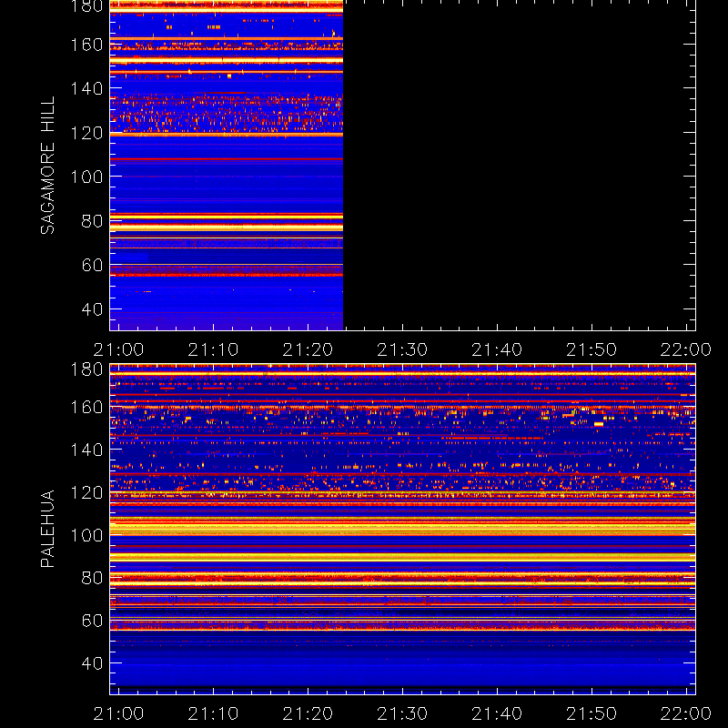Screen dimensions: 728x728
Task: Select the 60 tick label on Palehua plot
Action: pos(92,621)
